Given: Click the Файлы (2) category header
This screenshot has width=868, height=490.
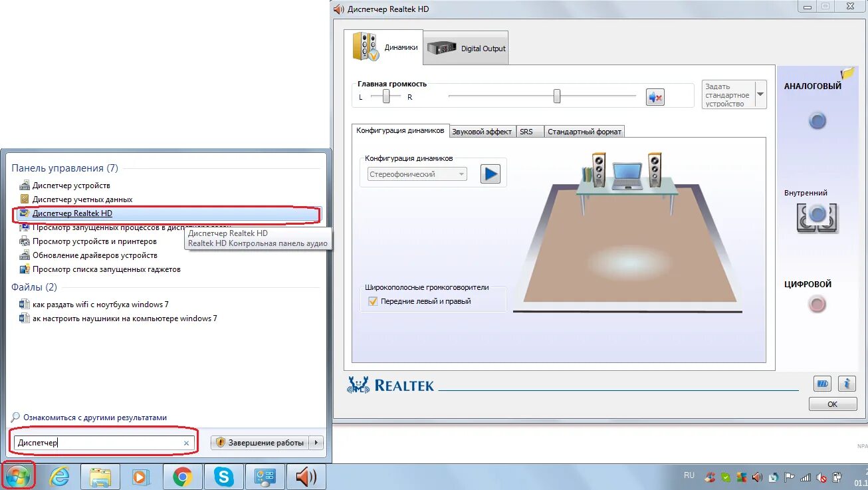Looking at the screenshot, I should (x=35, y=287).
